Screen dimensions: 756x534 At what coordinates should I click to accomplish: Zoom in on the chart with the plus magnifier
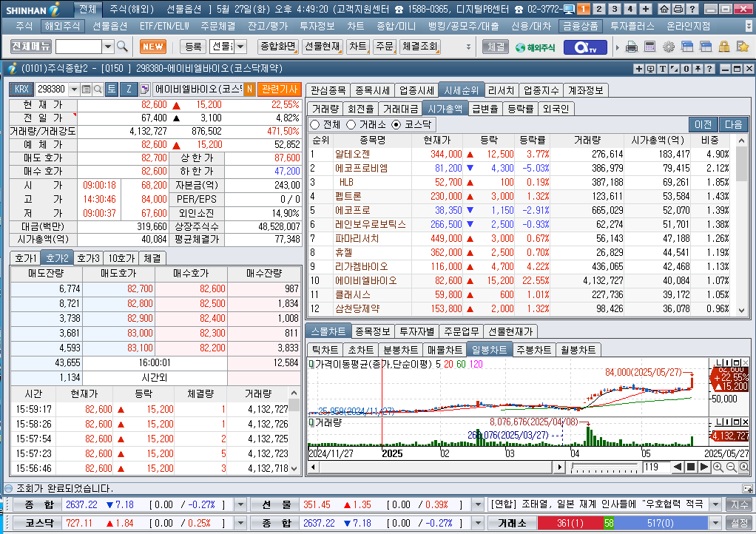[x=718, y=467]
